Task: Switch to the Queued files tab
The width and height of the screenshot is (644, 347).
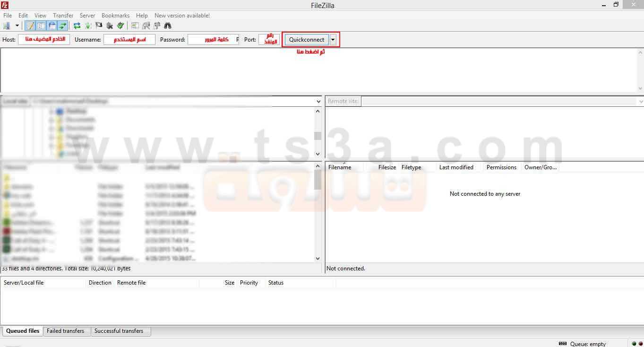Action: (23, 331)
